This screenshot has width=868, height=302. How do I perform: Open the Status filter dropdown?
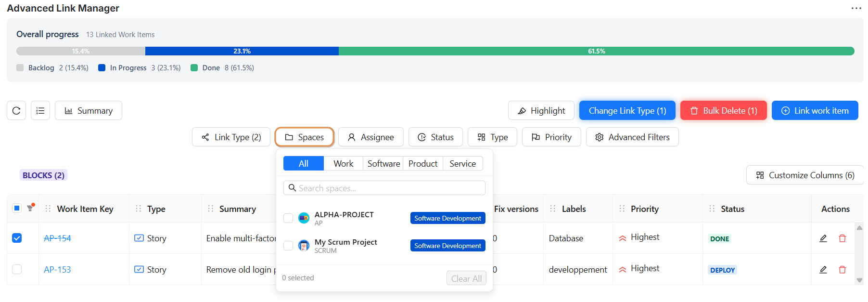pos(435,137)
